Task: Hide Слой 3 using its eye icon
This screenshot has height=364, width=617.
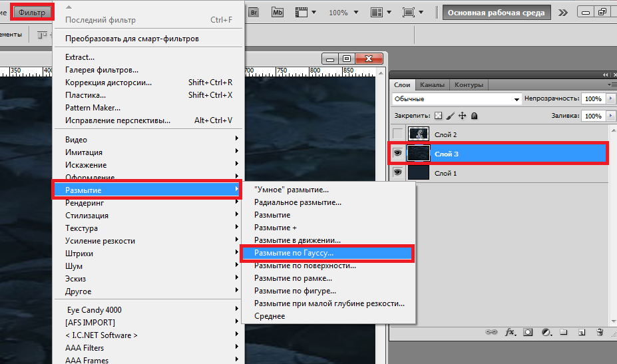Action: click(398, 154)
